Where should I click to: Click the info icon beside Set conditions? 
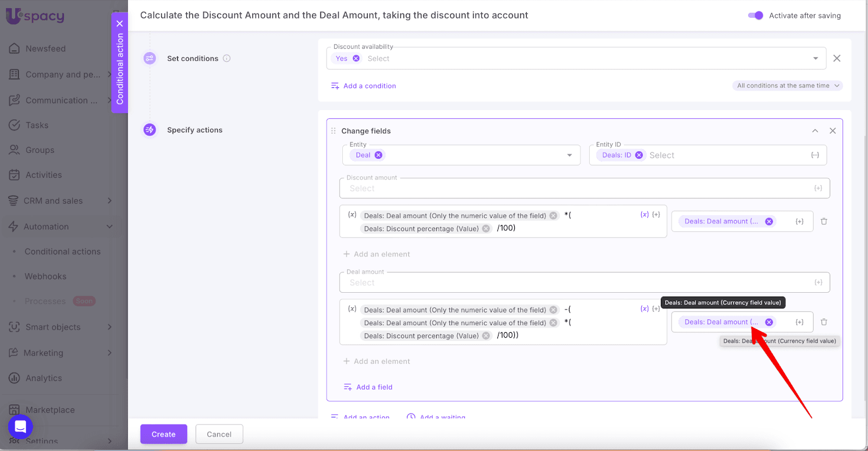(227, 59)
